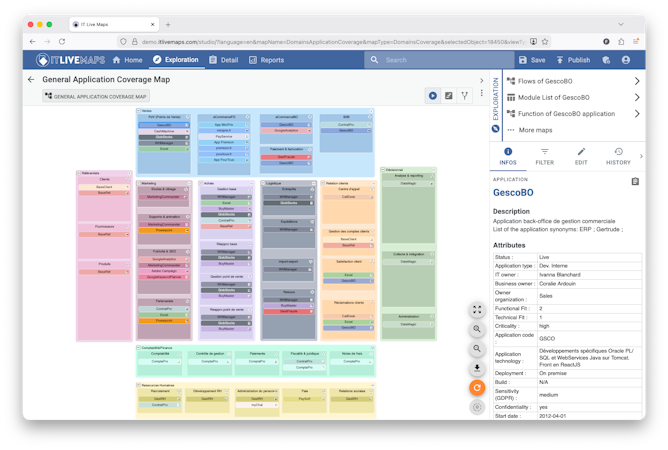This screenshot has height=450, width=668.
Task: Click the ITLiveMaps logo
Action: [71, 60]
